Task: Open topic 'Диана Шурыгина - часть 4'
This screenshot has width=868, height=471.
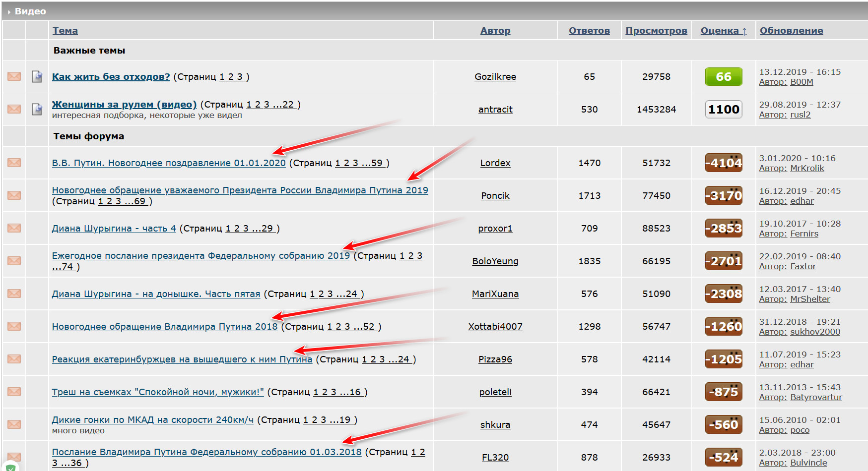Action: (x=114, y=228)
